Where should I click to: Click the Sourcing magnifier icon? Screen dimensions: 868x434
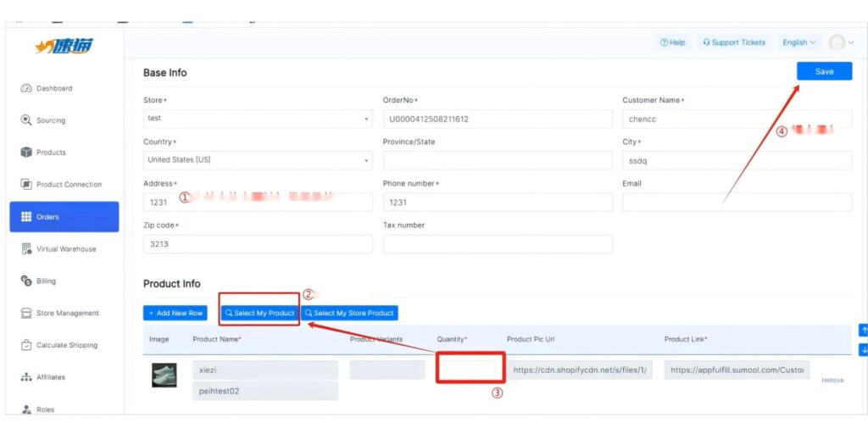(x=26, y=120)
